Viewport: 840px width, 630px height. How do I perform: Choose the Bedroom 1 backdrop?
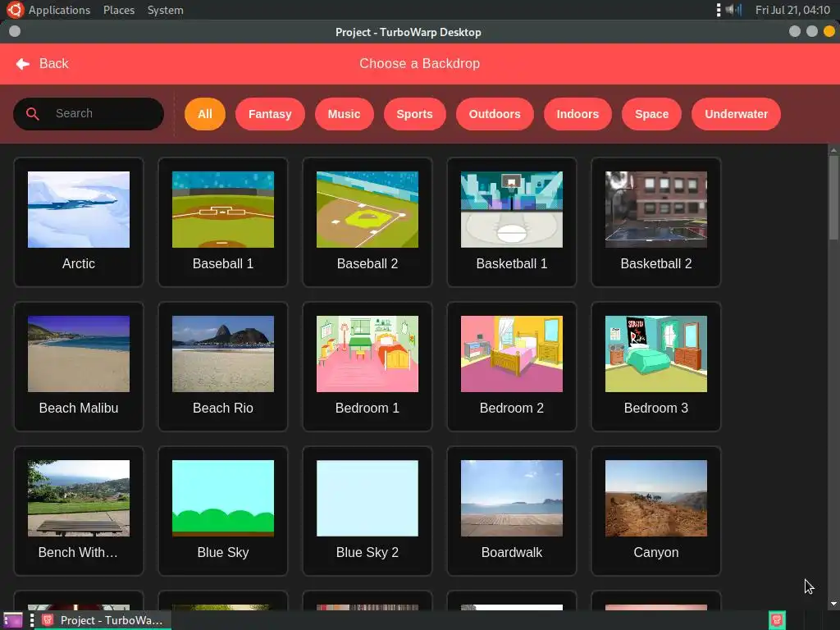[x=367, y=367]
